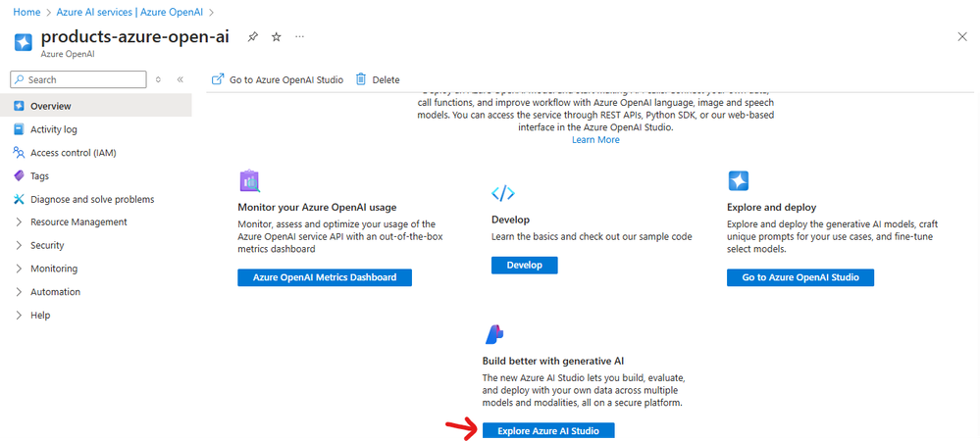Select the Overview icon in the sidebar
This screenshot has width=980, height=441.
click(x=19, y=106)
